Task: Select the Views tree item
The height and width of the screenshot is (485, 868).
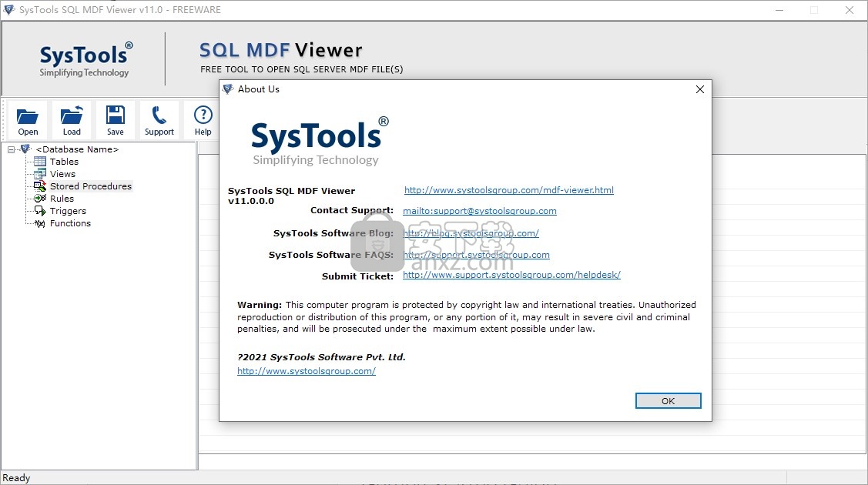Action: point(62,174)
